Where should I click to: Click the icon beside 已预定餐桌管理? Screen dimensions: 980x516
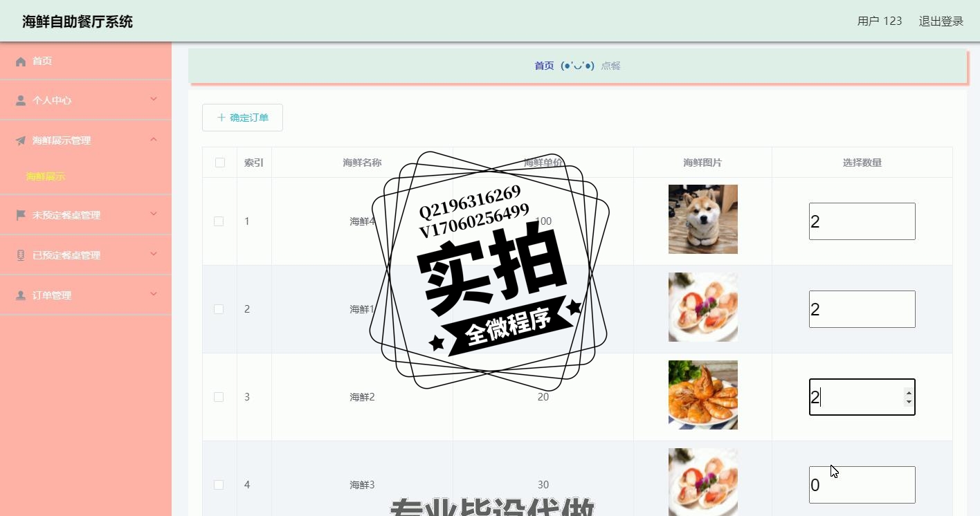pyautogui.click(x=21, y=255)
